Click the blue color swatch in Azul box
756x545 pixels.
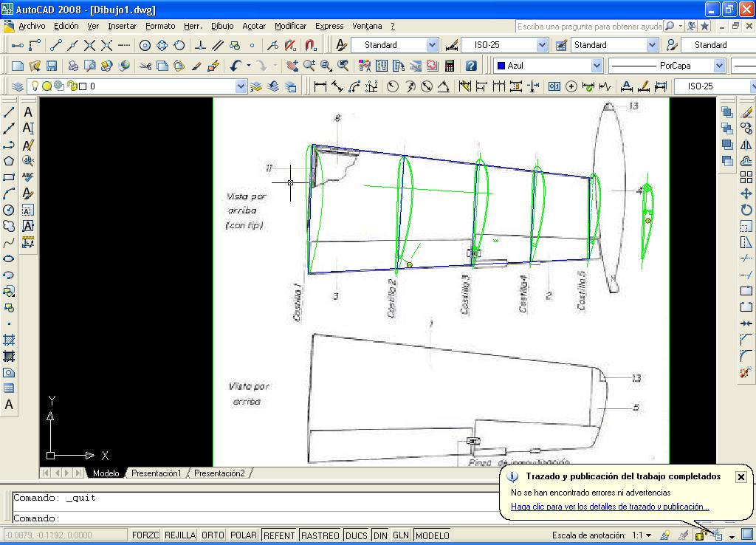(x=501, y=66)
